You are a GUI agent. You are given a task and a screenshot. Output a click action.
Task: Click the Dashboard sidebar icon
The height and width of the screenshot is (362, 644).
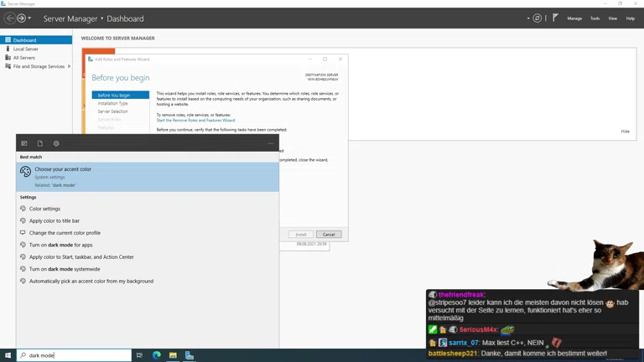(8, 40)
